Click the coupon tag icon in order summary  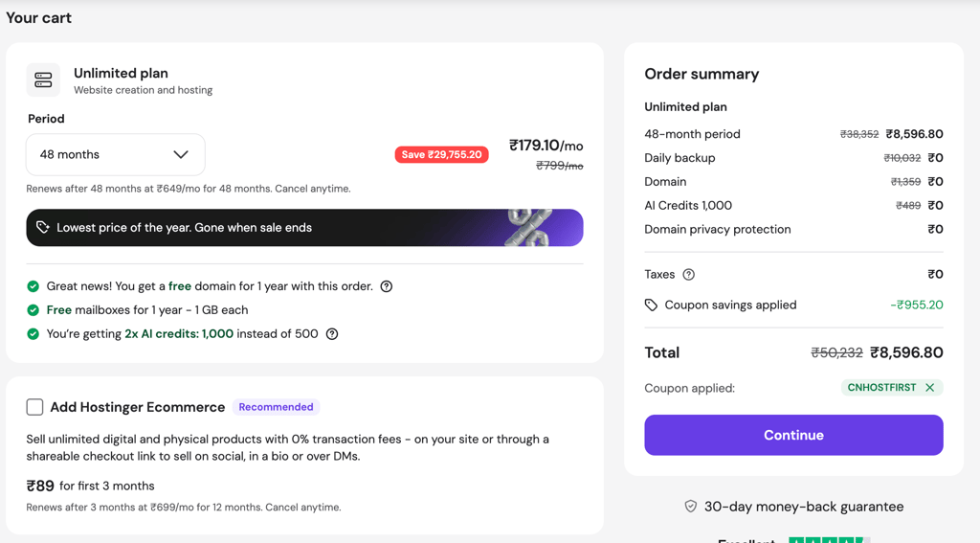[x=651, y=305]
